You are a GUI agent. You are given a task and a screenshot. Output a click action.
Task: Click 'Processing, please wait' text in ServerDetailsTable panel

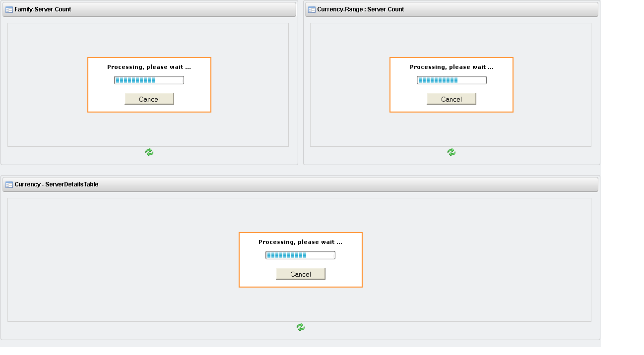click(301, 242)
